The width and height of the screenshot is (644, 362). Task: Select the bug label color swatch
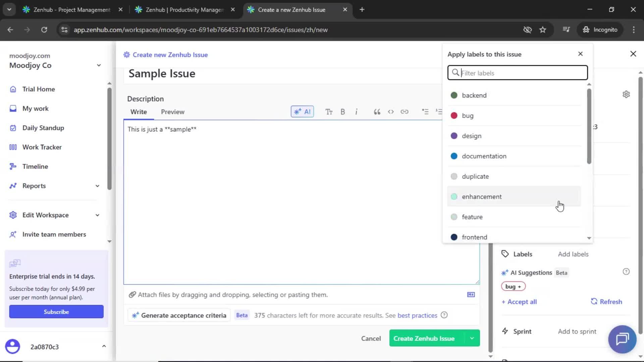coord(454,115)
